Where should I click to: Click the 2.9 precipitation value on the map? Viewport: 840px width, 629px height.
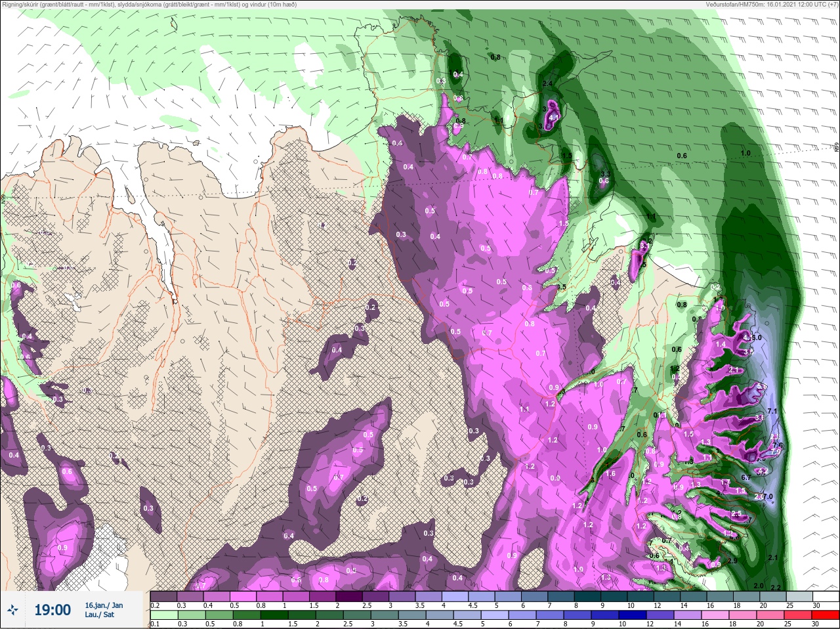click(x=733, y=561)
